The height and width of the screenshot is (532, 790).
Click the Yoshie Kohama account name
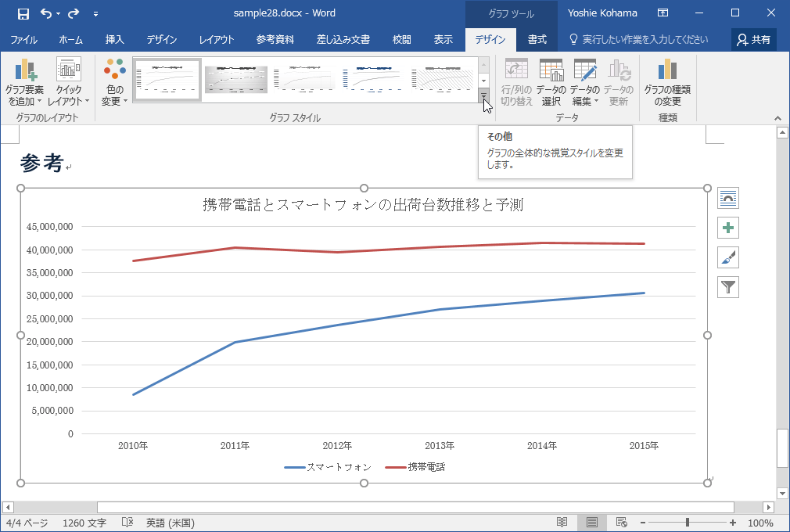pyautogui.click(x=602, y=13)
